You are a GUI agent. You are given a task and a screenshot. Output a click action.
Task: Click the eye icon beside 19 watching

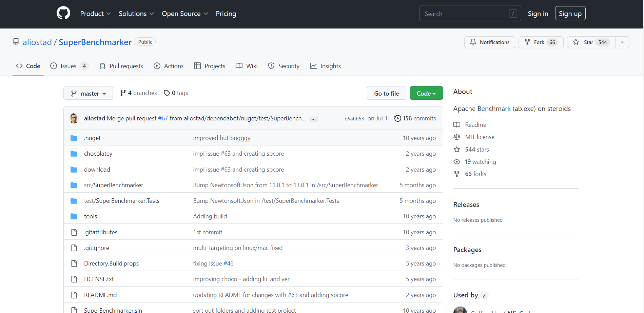point(457,162)
